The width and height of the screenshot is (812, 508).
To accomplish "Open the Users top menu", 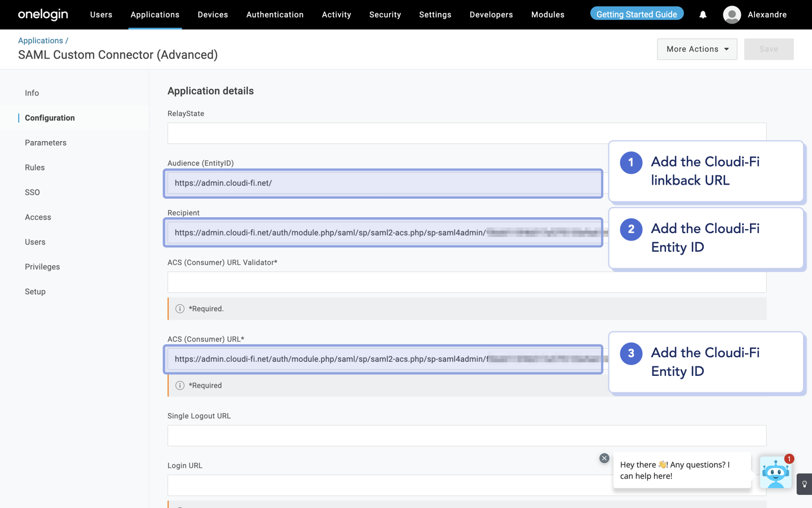I will (101, 15).
